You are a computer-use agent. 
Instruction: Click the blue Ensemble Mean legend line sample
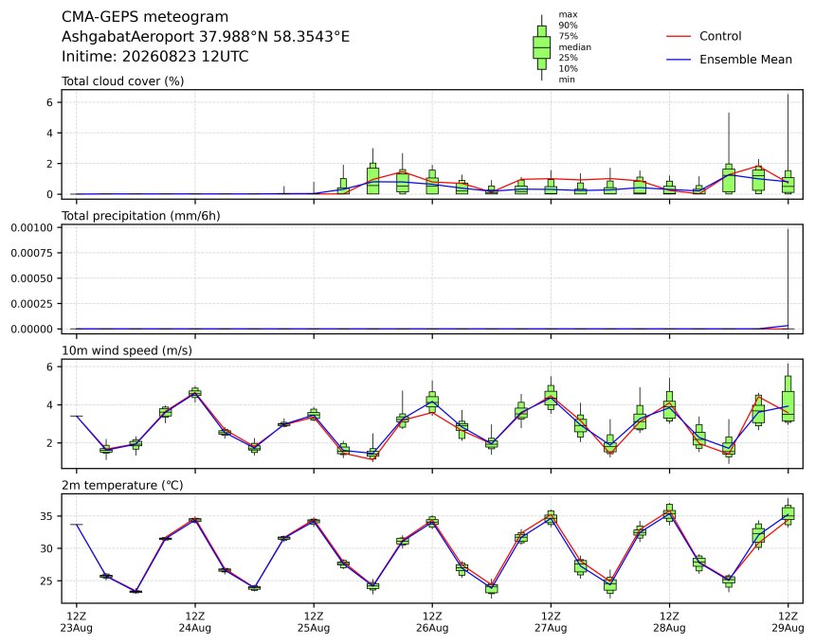tap(679, 60)
